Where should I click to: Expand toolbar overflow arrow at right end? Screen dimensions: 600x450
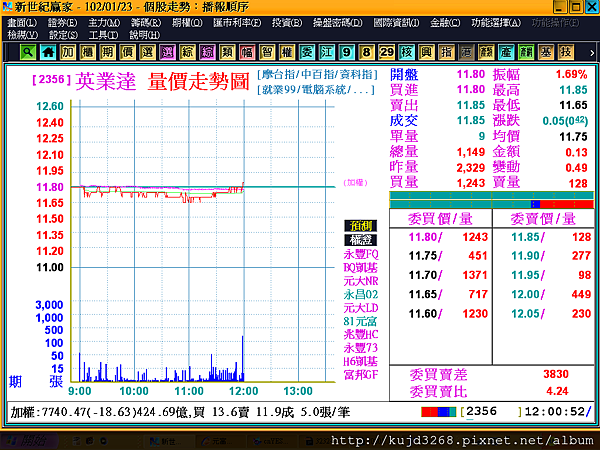(592, 53)
